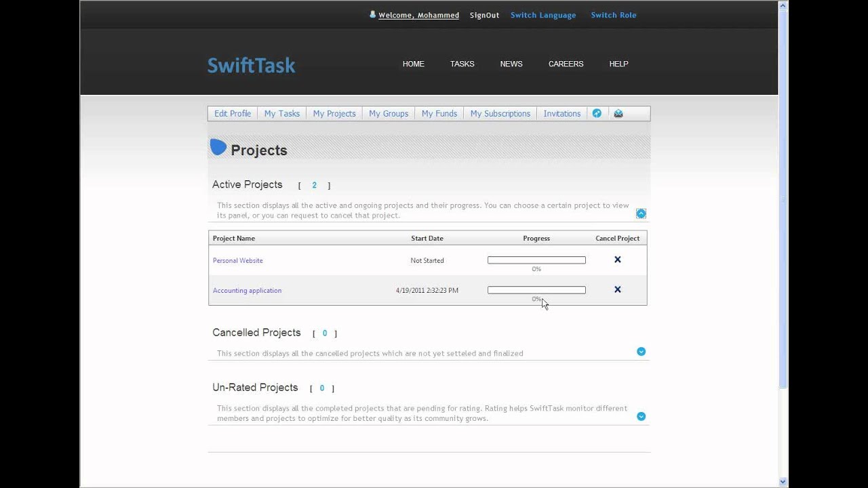868x488 pixels.
Task: Collapse the Active Projects section
Action: coord(641,213)
